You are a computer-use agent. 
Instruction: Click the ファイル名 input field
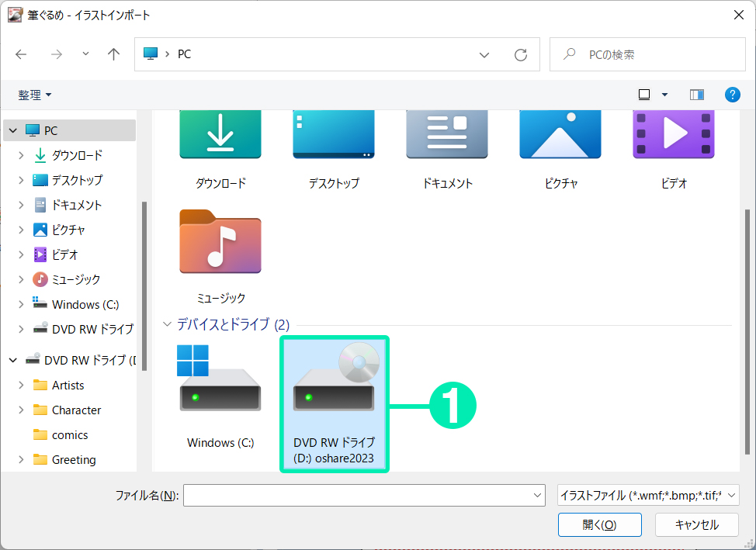point(357,495)
